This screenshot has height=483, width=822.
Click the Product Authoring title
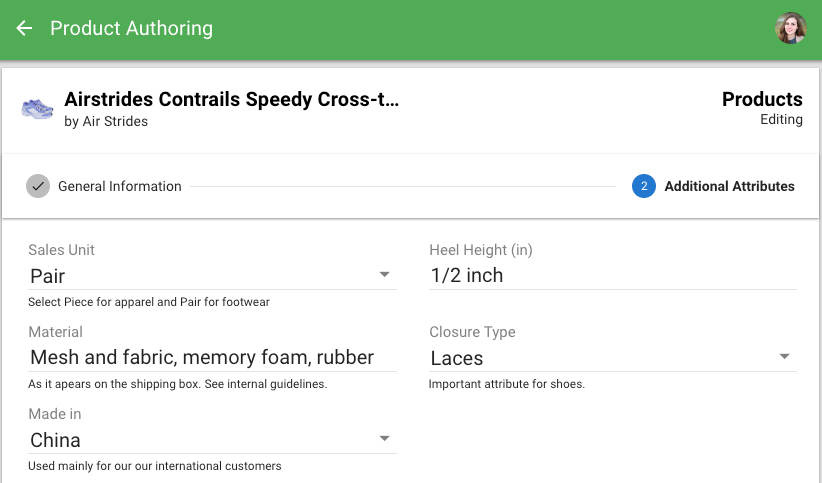(132, 28)
